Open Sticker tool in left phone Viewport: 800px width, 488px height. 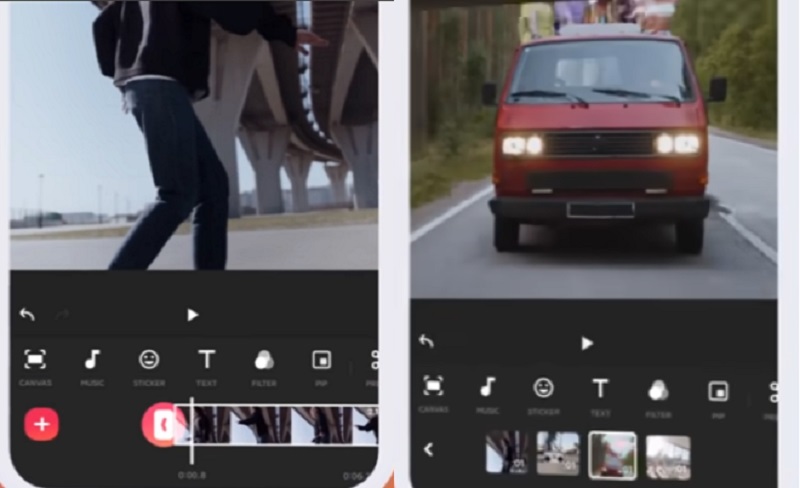tap(149, 367)
